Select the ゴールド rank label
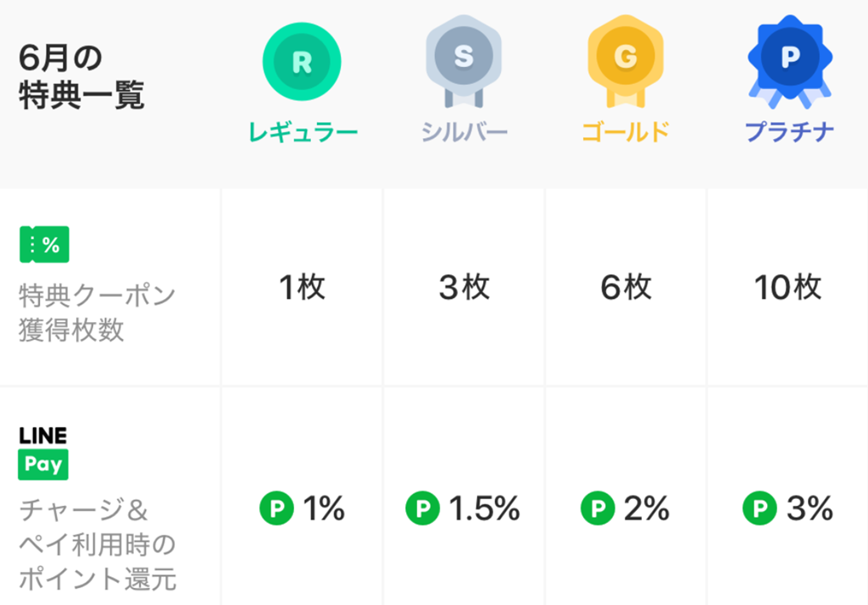 tap(626, 132)
